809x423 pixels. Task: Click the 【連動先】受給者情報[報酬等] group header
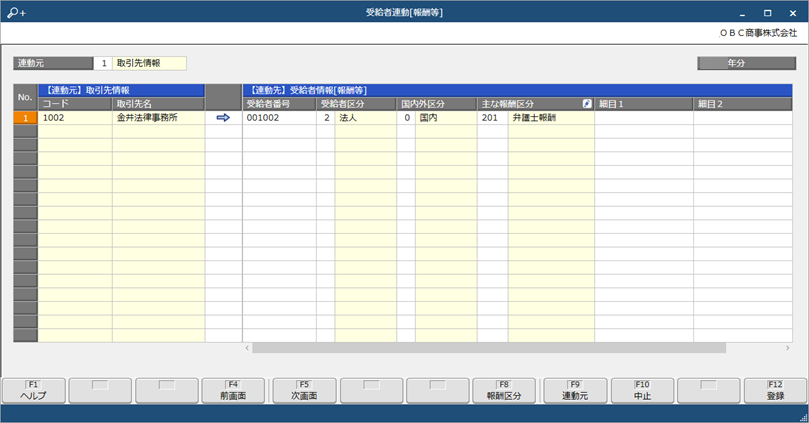pyautogui.click(x=517, y=90)
